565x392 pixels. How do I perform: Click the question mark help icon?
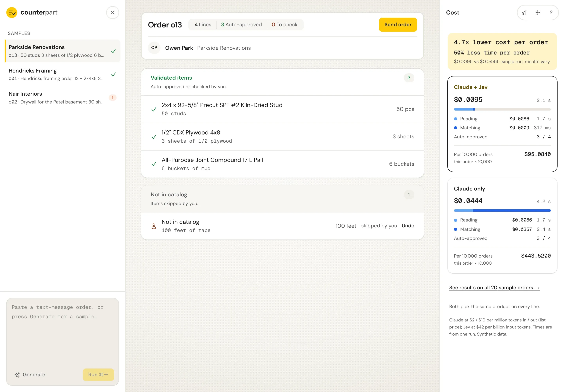click(x=551, y=13)
